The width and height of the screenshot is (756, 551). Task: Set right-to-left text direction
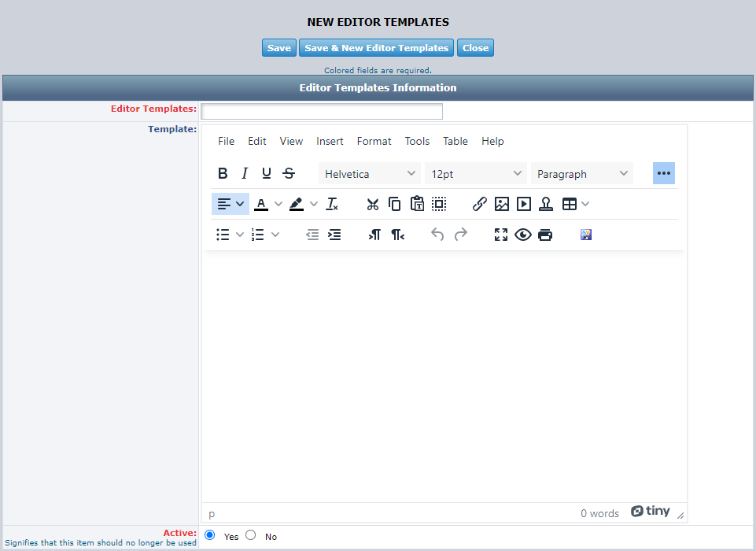[x=397, y=235]
